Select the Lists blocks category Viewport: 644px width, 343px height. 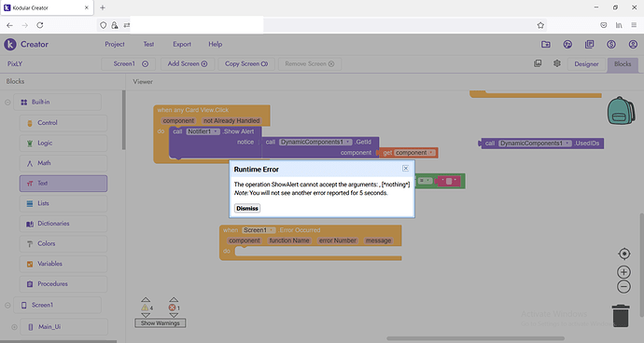click(x=63, y=203)
